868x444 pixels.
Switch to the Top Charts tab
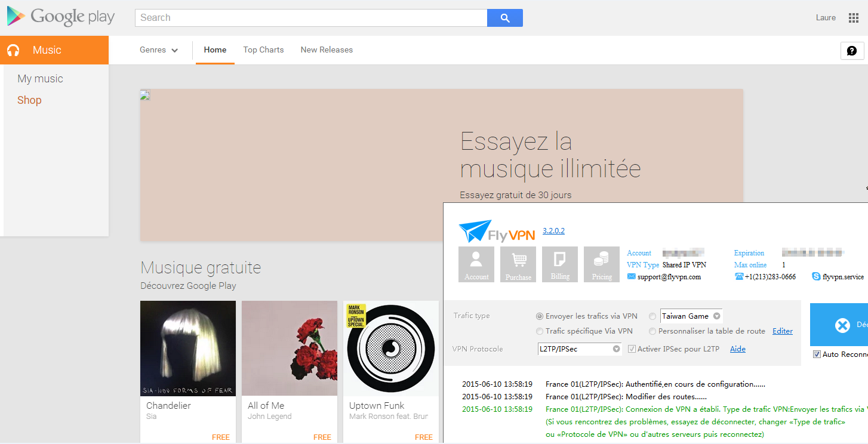coord(263,50)
